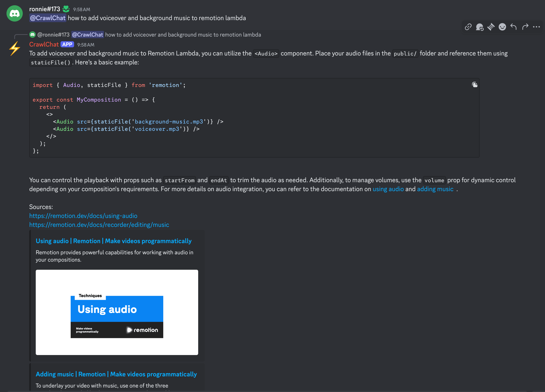Viewport: 545px width, 392px height.
Task: Click the green leaf badge next to ronnie#173
Action: (66, 9)
